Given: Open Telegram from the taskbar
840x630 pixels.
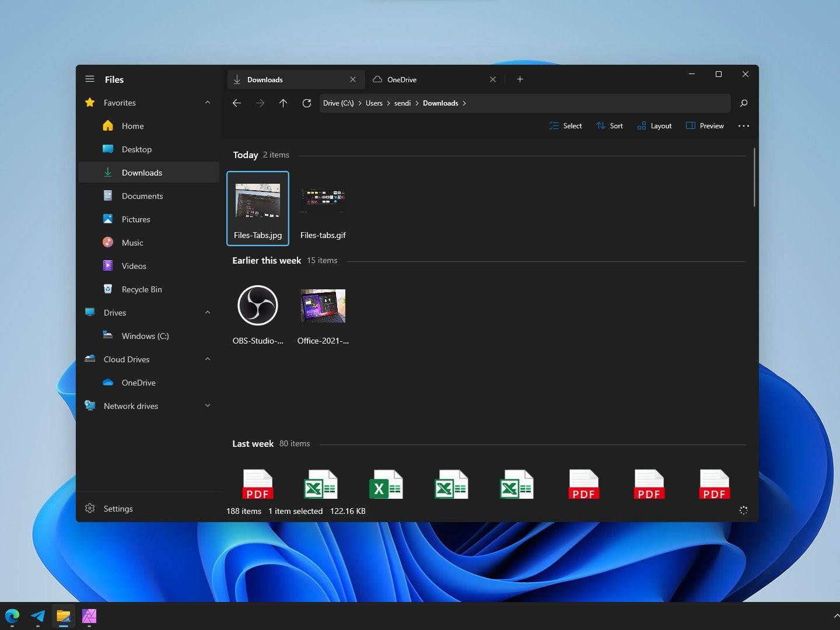Looking at the screenshot, I should coord(38,616).
